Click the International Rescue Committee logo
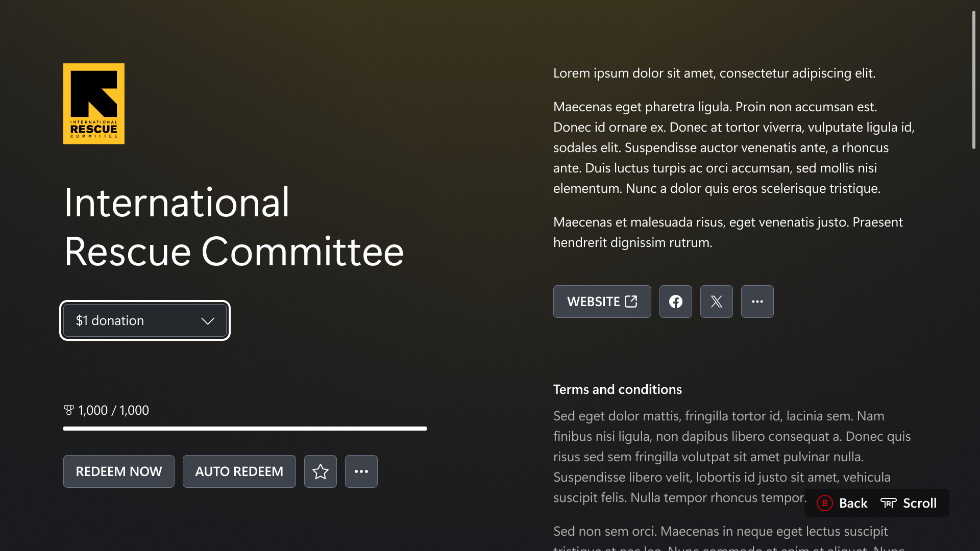The image size is (980, 551). (94, 104)
